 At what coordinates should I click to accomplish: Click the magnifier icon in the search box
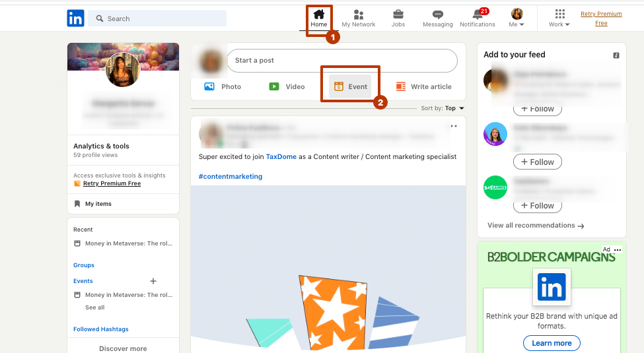99,18
